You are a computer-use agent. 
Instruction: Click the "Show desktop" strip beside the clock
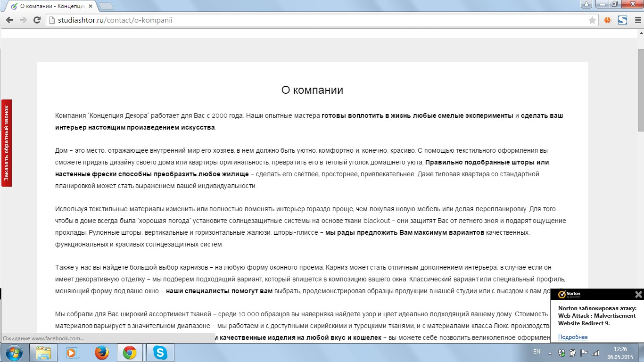[641, 353]
